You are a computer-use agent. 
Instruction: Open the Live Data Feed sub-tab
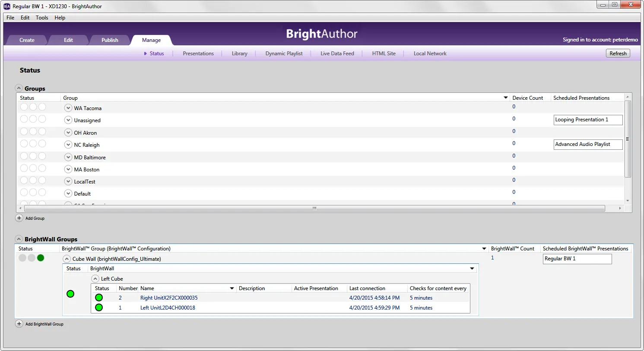coord(337,54)
